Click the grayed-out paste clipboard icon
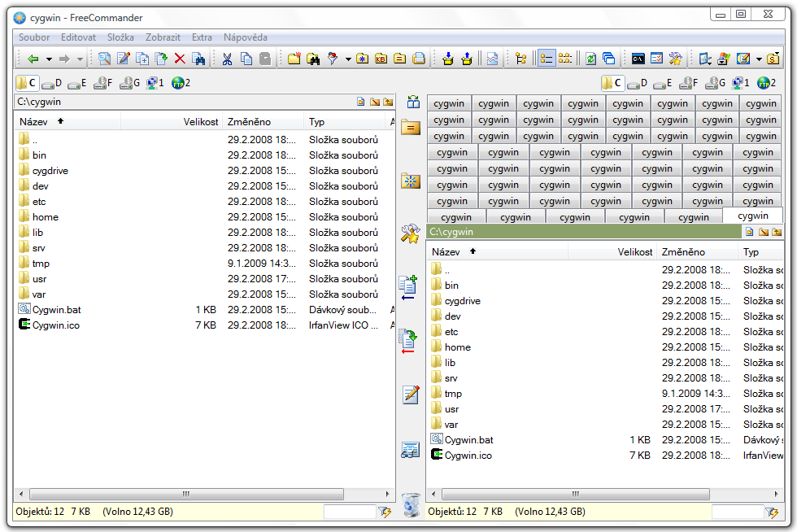Viewport: 797px width, 532px height. point(265,59)
